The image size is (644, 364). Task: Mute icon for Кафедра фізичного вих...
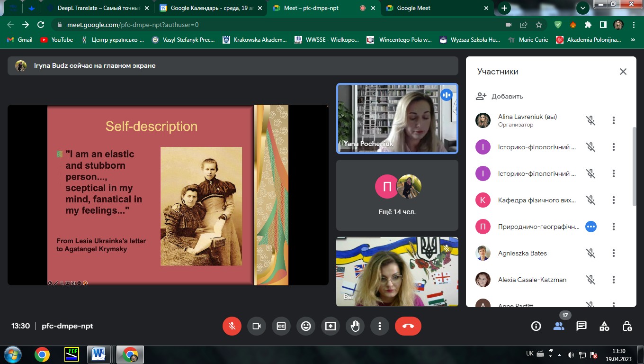[x=590, y=200]
